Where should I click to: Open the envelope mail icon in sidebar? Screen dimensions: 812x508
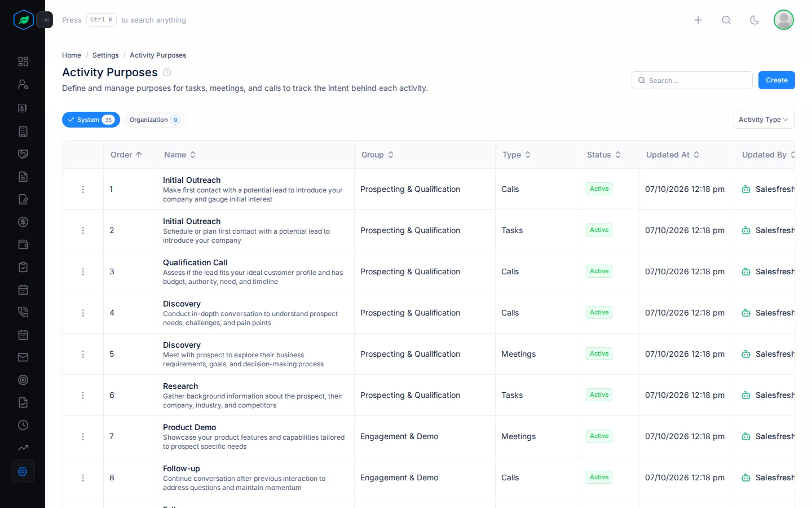point(23,357)
